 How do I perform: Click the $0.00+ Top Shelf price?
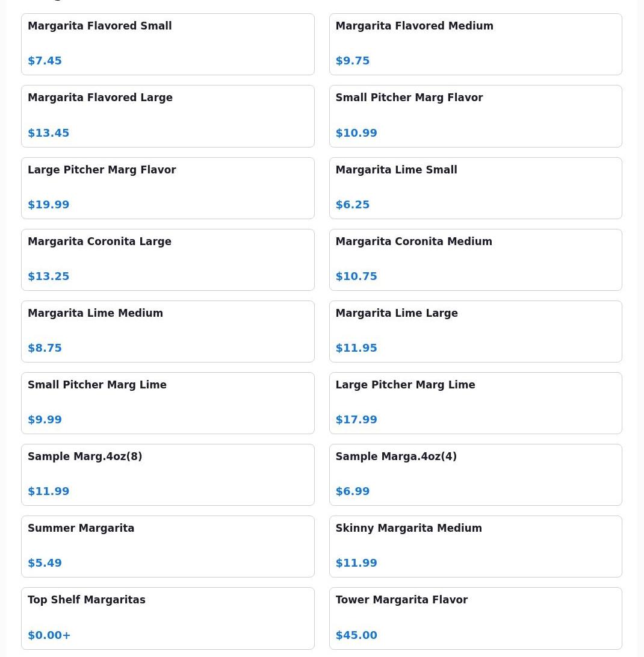49,635
